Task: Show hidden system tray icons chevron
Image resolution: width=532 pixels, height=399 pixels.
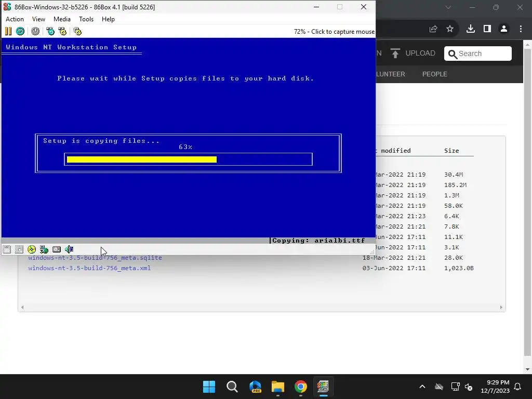Action: pyautogui.click(x=422, y=387)
